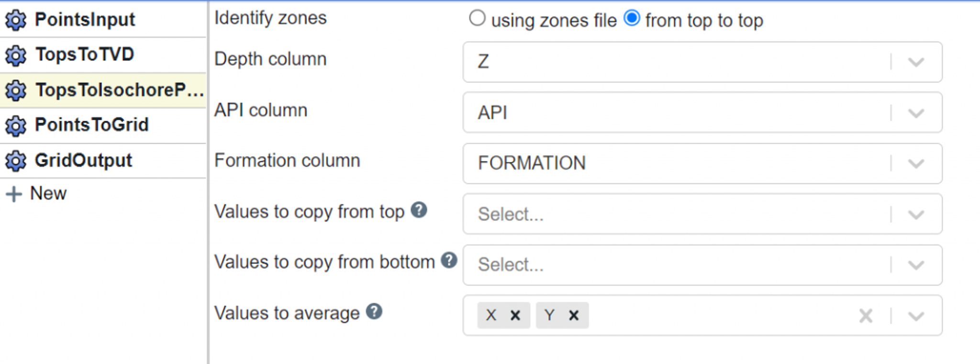This screenshot has width=980, height=364.
Task: Open help for Values to copy from bottom
Action: 449,261
